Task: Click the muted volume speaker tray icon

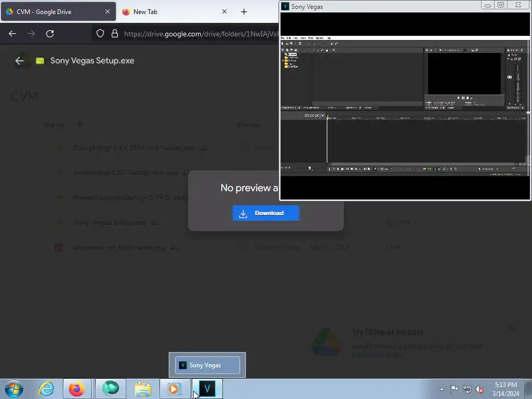Action: (x=480, y=390)
